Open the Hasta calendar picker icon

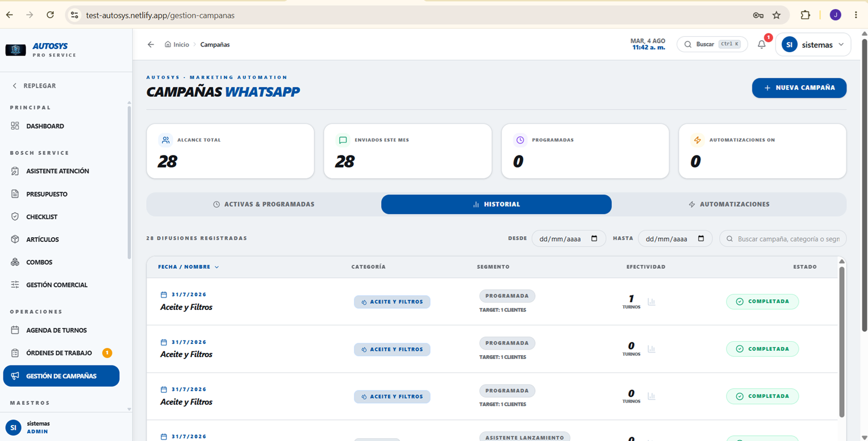[x=701, y=238]
